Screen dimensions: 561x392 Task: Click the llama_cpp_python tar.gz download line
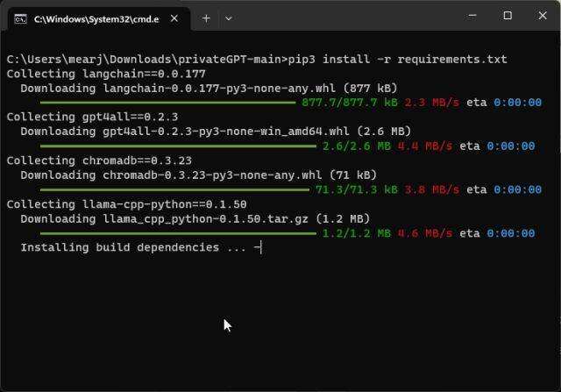point(195,219)
